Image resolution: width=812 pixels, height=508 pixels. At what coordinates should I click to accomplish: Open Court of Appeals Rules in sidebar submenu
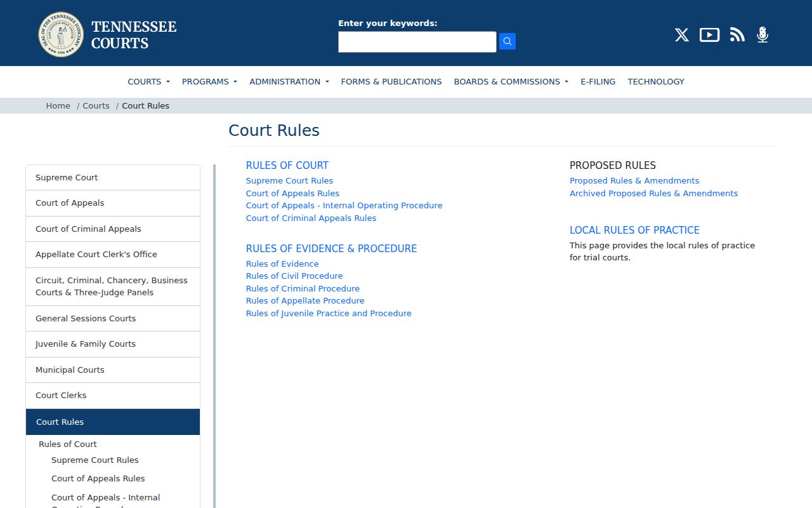pyautogui.click(x=98, y=479)
